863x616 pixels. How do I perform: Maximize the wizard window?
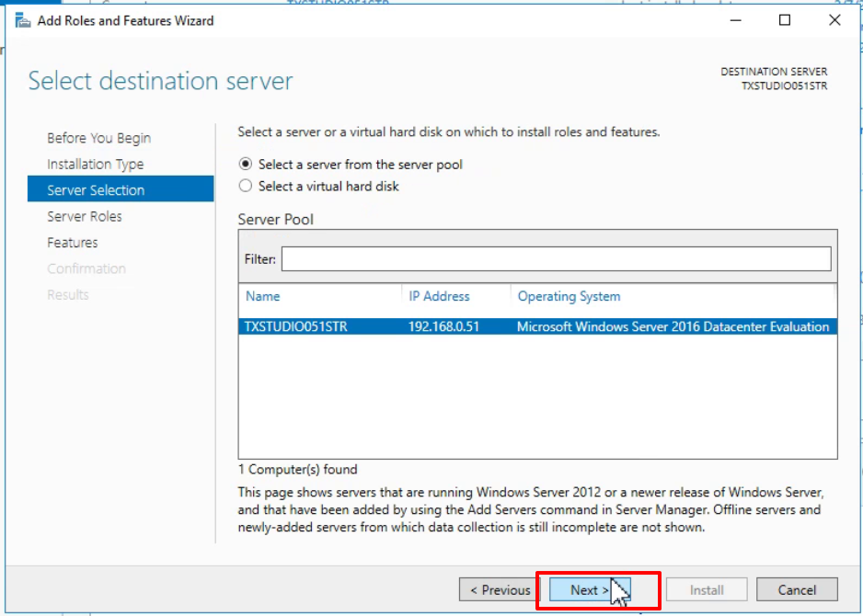pyautogui.click(x=785, y=20)
